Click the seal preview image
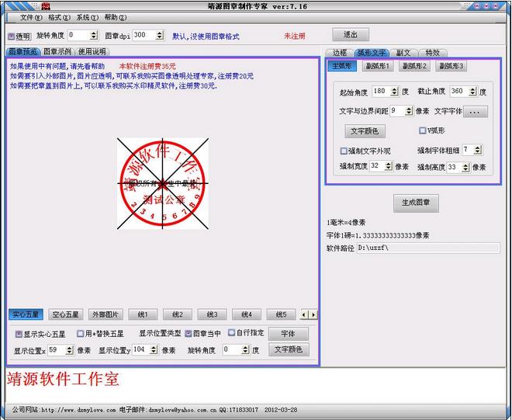 [x=161, y=183]
